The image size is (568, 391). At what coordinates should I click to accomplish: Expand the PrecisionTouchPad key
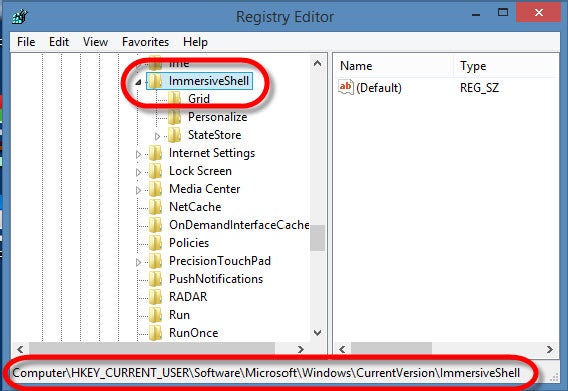pos(138,262)
